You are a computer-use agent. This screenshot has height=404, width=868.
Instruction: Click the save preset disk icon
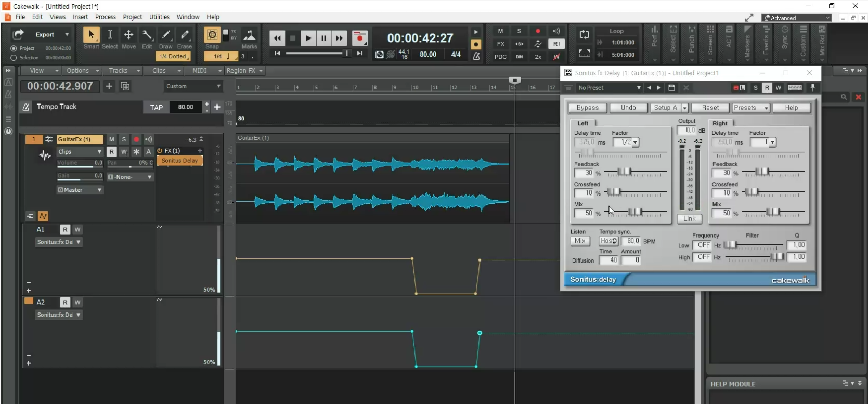coord(671,88)
